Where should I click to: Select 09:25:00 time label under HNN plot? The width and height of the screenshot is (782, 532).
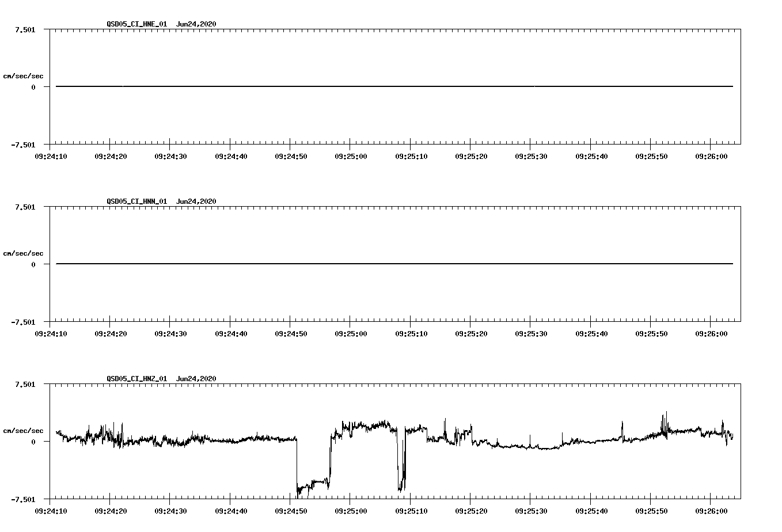pos(351,333)
